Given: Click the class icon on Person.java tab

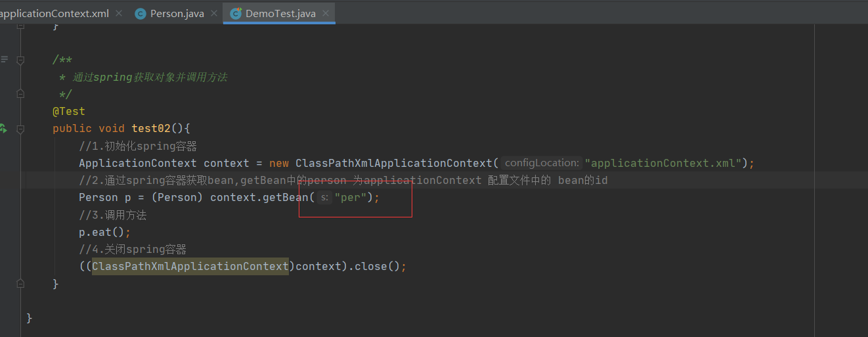Looking at the screenshot, I should 140,13.
